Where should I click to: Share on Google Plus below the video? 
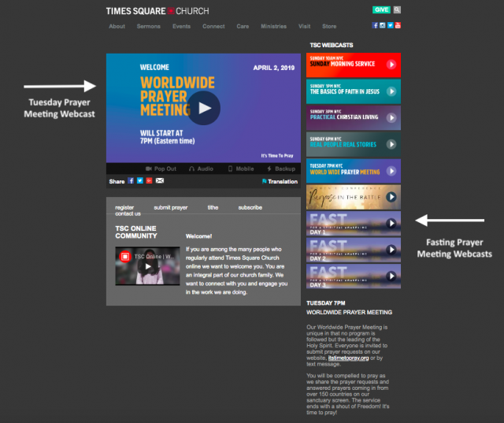[x=149, y=180]
